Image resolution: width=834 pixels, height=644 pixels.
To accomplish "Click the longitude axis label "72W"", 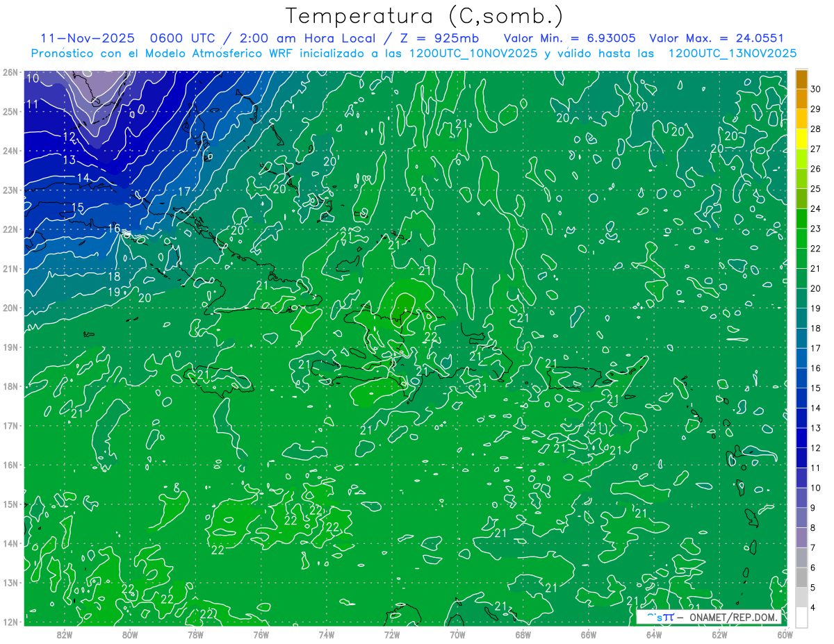I will (x=391, y=634).
